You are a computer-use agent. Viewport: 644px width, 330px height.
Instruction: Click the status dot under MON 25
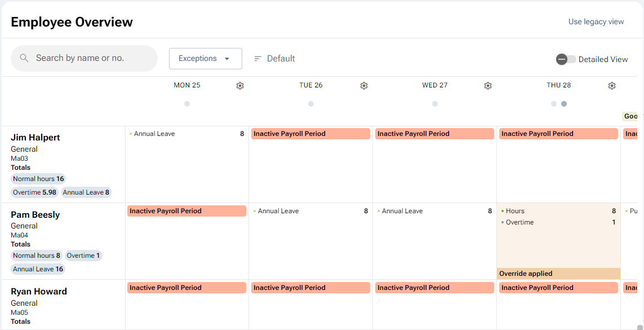(187, 104)
